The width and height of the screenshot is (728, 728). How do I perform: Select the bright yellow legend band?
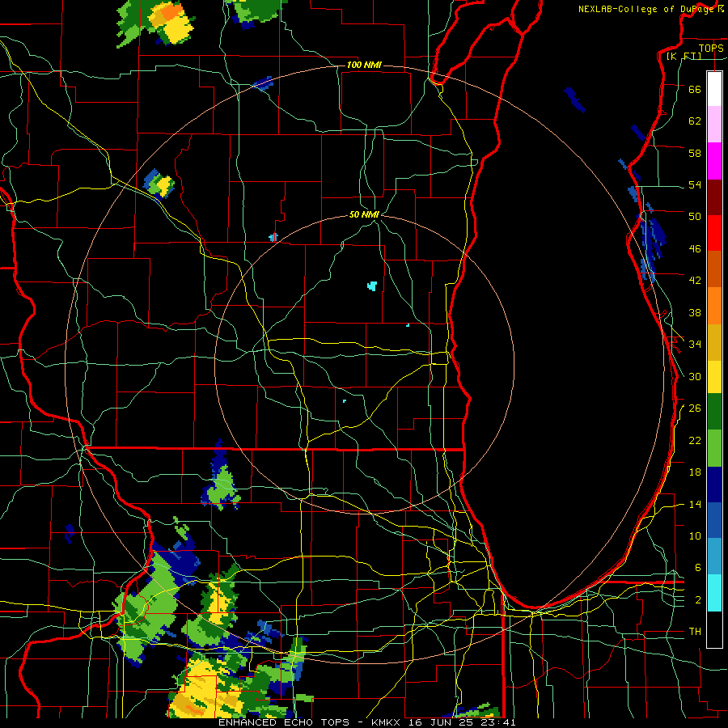coord(714,377)
